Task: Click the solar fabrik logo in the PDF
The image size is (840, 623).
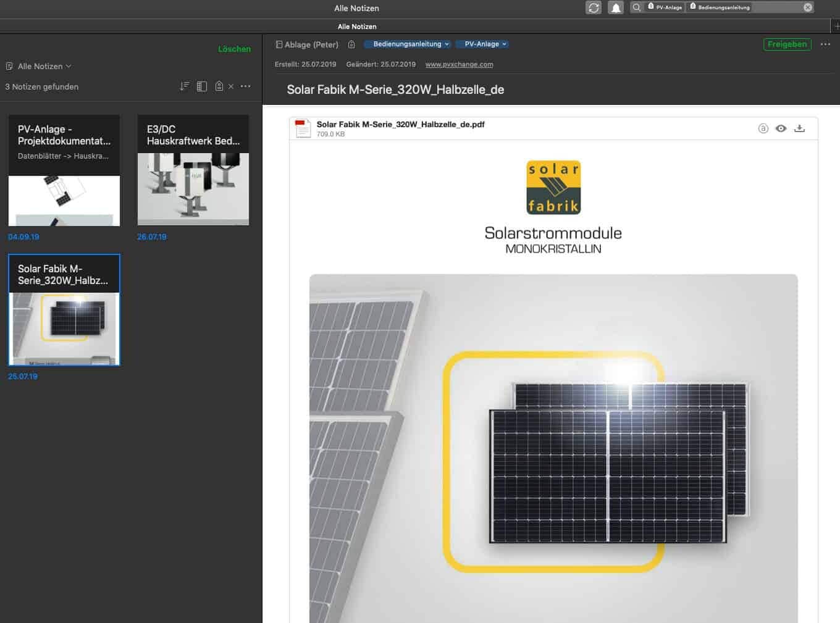Action: pos(553,188)
